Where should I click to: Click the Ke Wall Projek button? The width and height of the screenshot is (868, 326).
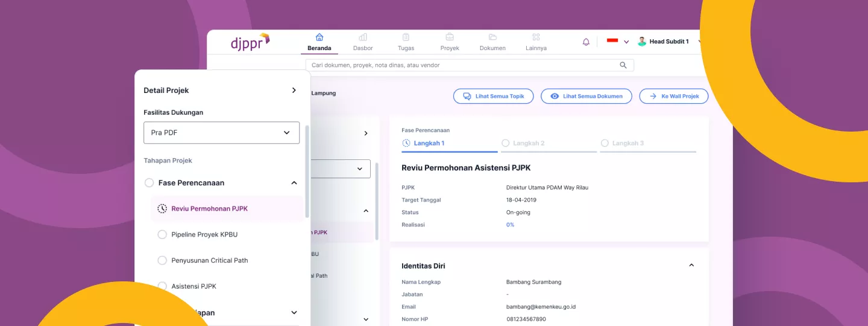673,96
